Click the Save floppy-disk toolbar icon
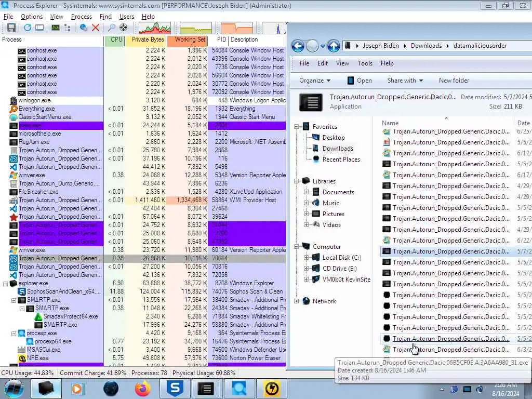This screenshot has height=399, width=532. click(x=11, y=28)
